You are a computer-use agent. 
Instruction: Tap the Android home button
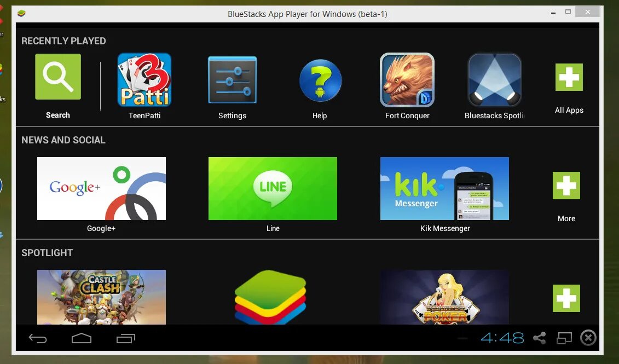(x=82, y=338)
